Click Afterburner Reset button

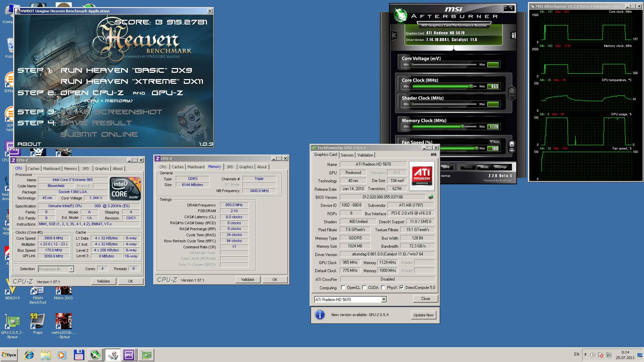click(x=484, y=167)
